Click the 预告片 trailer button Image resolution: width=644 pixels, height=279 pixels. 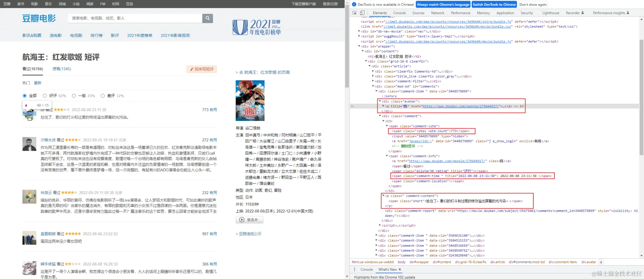point(249,220)
